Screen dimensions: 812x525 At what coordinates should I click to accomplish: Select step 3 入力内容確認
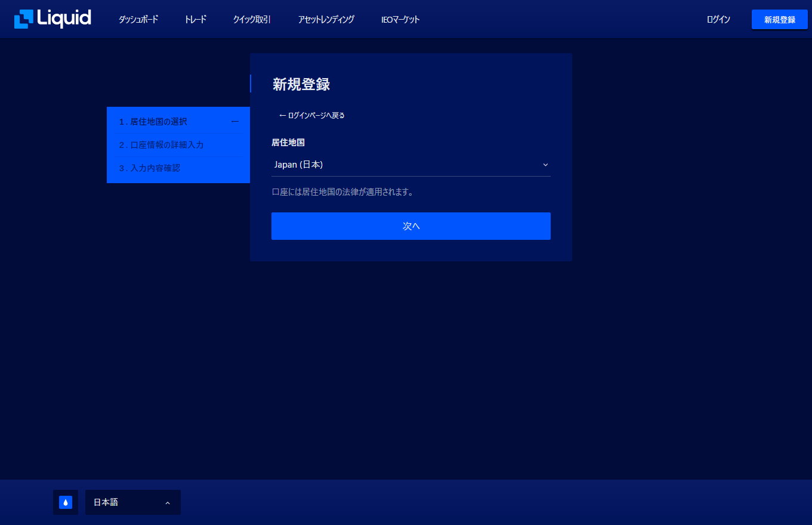click(149, 168)
